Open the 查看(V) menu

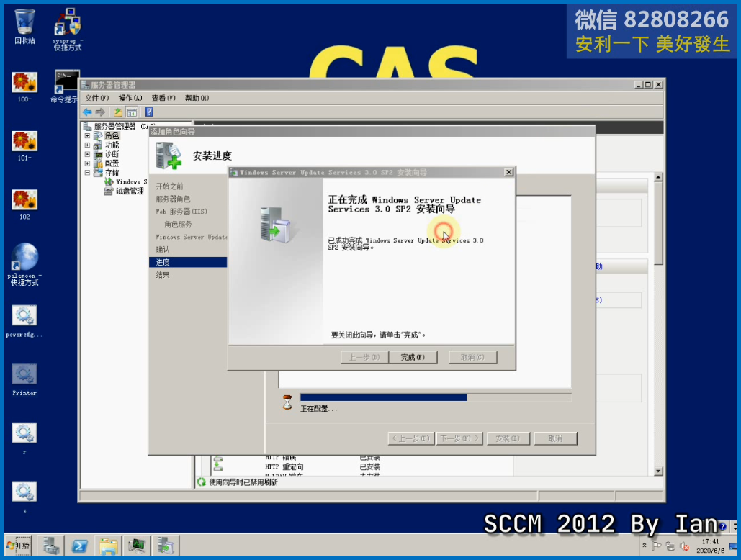tap(163, 98)
